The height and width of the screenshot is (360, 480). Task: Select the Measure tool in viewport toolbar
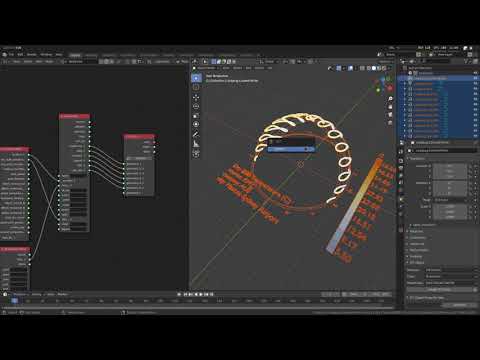(x=196, y=144)
